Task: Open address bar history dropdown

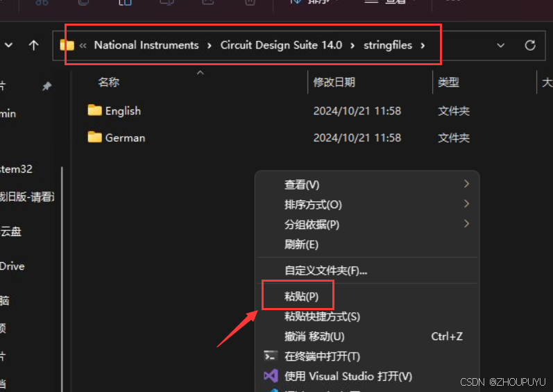Action: (500, 46)
